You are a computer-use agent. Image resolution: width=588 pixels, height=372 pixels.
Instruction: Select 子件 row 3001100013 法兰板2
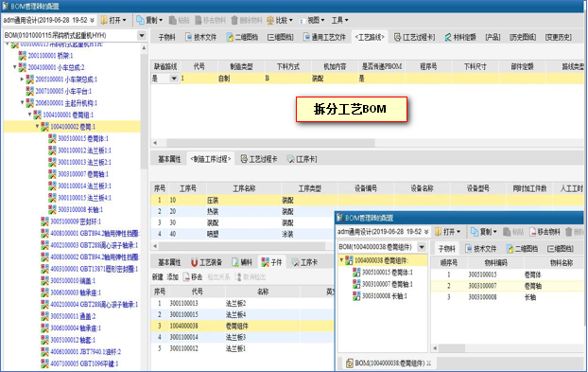pyautogui.click(x=243, y=303)
